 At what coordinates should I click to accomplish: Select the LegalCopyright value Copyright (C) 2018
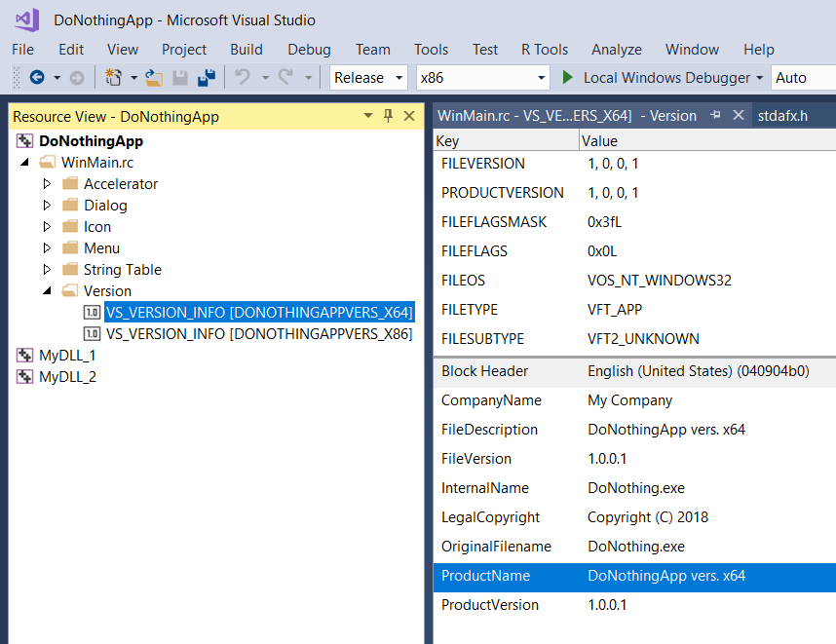648,517
